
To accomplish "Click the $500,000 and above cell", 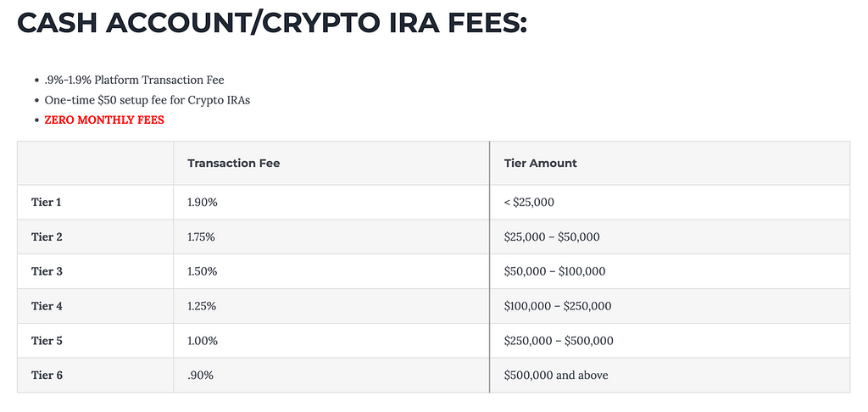I will 670,375.
